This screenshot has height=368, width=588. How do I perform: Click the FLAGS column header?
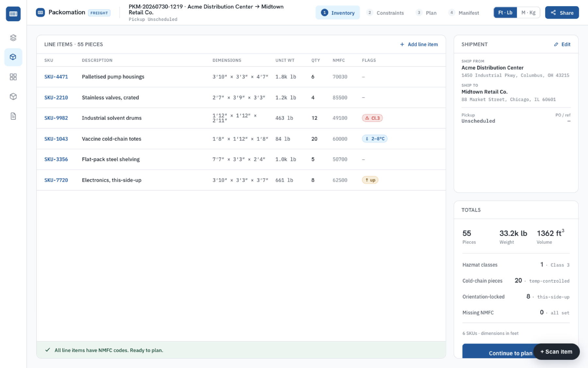369,61
